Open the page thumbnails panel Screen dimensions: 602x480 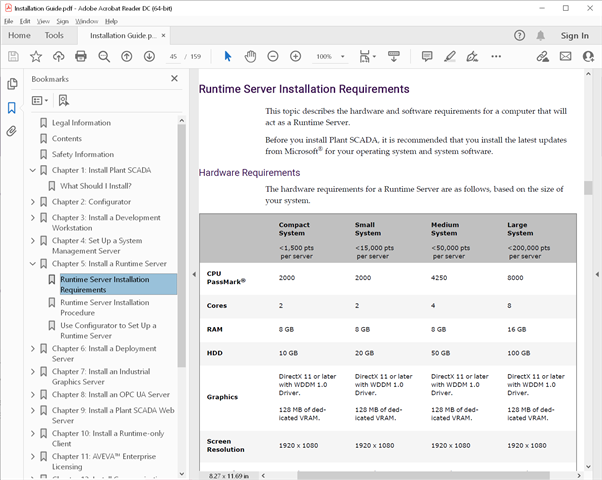point(12,84)
